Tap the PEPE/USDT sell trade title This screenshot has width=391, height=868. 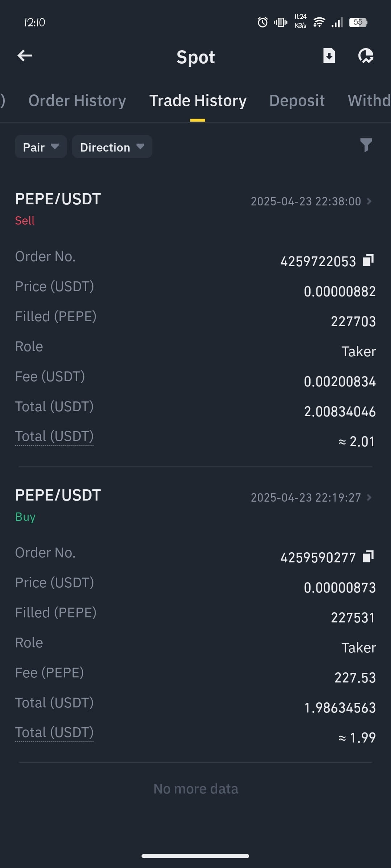coord(58,199)
